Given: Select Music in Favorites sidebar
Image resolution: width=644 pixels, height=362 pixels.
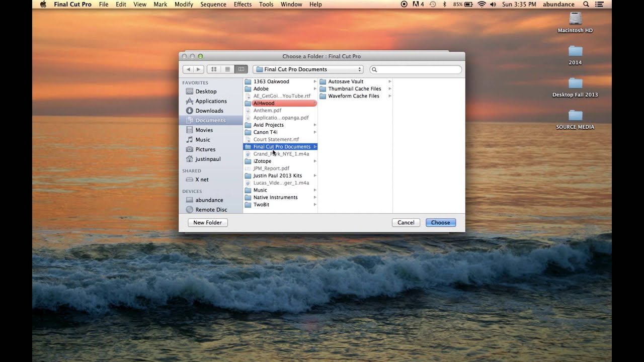Looking at the screenshot, I should 203,139.
